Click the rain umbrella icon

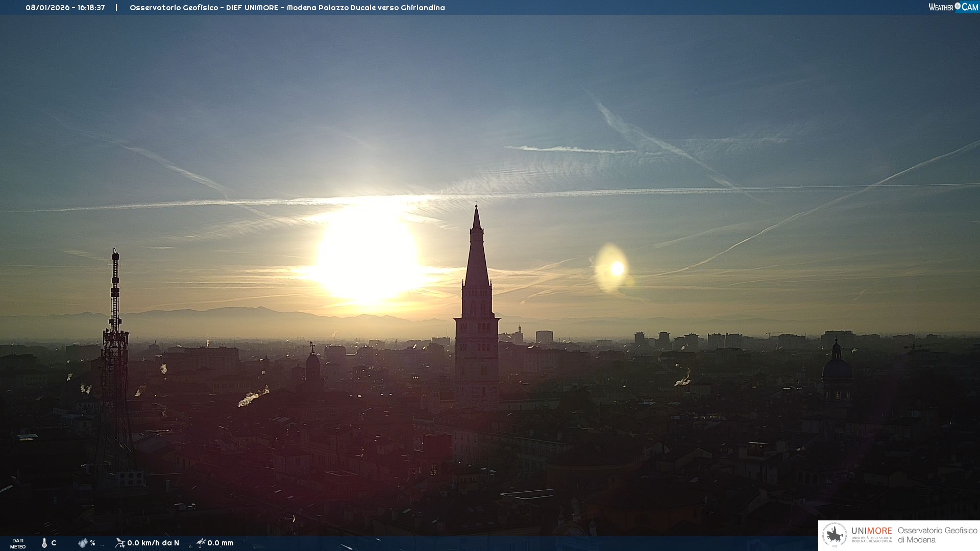(x=201, y=543)
